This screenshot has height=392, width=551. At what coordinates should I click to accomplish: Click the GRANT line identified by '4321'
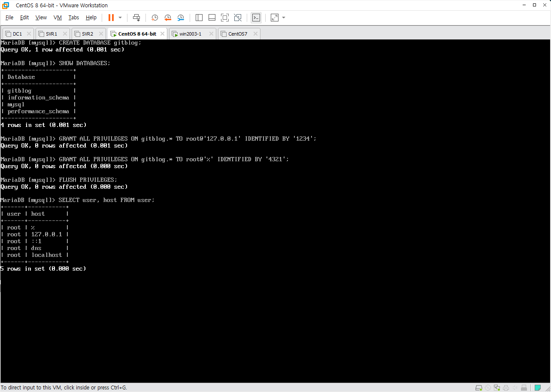145,159
